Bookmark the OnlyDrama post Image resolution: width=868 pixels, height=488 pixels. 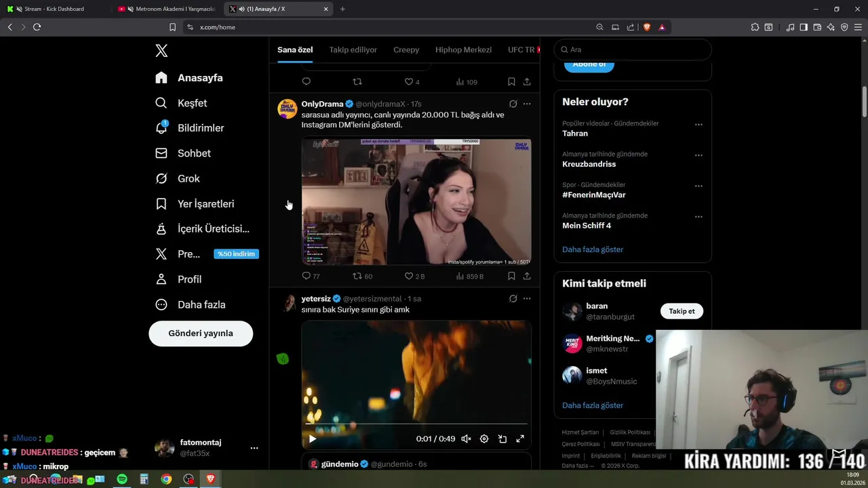(511, 276)
